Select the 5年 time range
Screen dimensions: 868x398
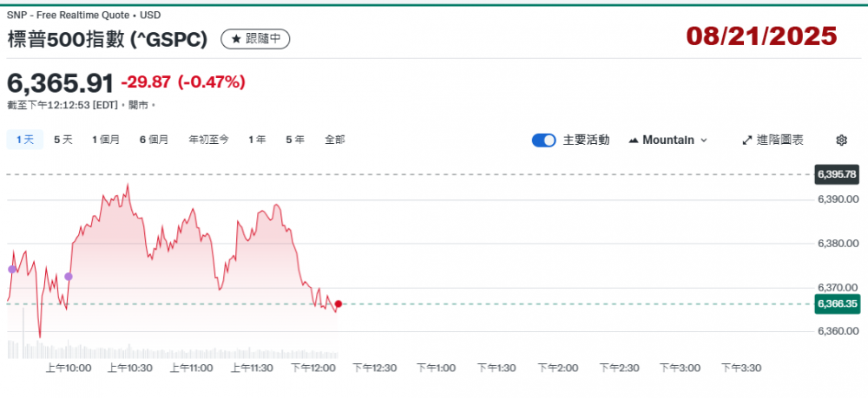pyautogui.click(x=295, y=140)
